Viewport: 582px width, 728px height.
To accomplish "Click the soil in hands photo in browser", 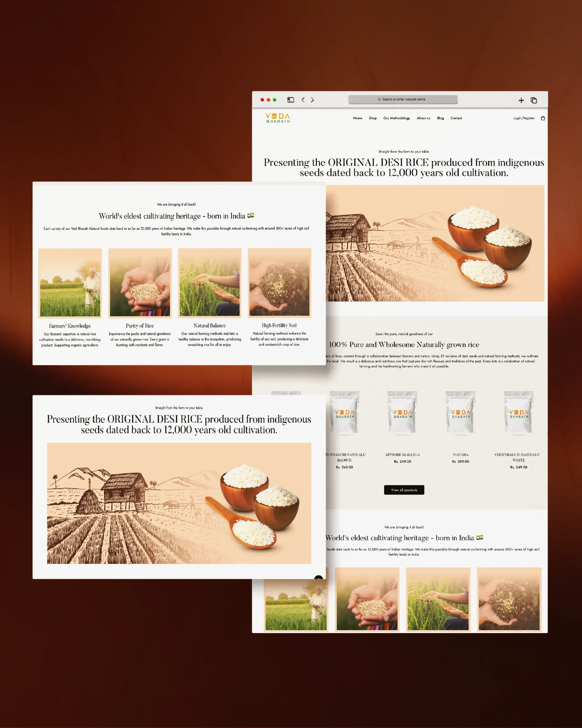I will tap(509, 599).
